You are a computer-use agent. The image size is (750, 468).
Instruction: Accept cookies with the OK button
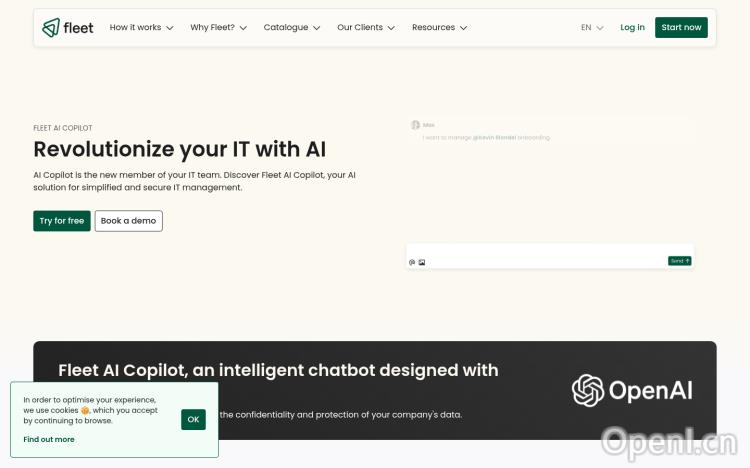pyautogui.click(x=193, y=419)
